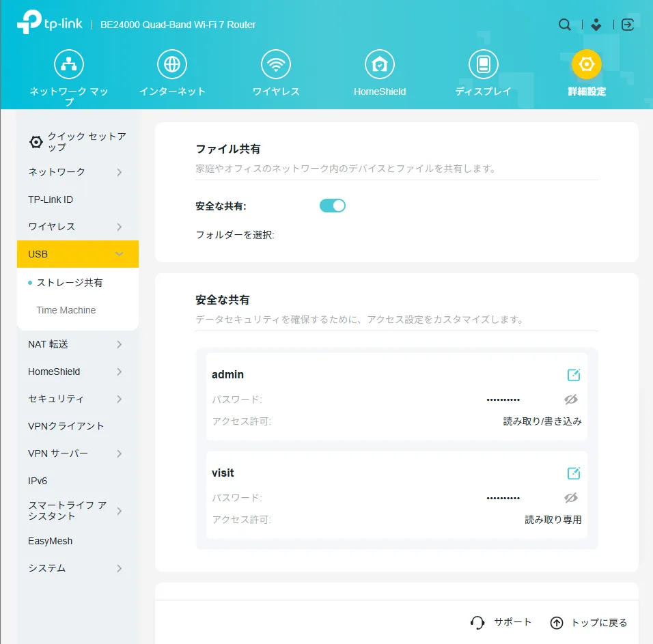Open the ワイヤレス Wi-Fi icon

tap(276, 64)
